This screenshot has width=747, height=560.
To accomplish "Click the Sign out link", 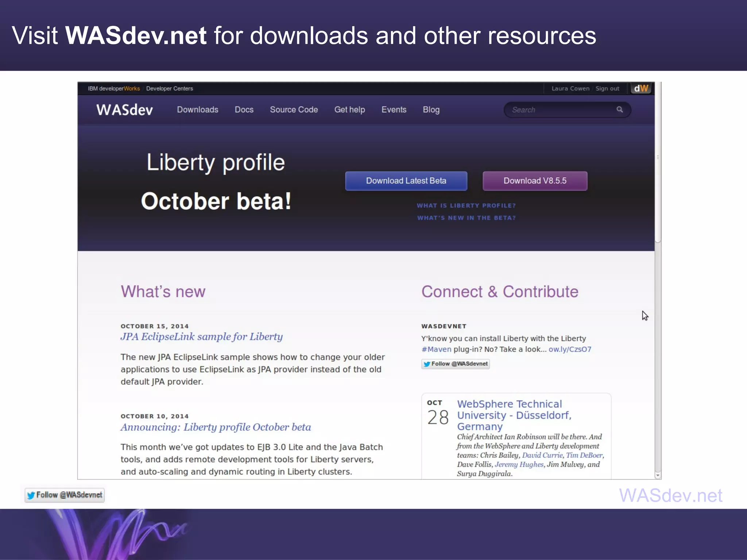I will click(607, 89).
